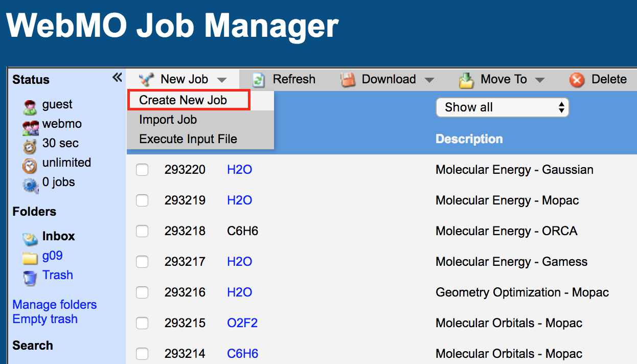637x364 pixels.
Task: Tick the checkbox for job 293218
Action: 142,231
